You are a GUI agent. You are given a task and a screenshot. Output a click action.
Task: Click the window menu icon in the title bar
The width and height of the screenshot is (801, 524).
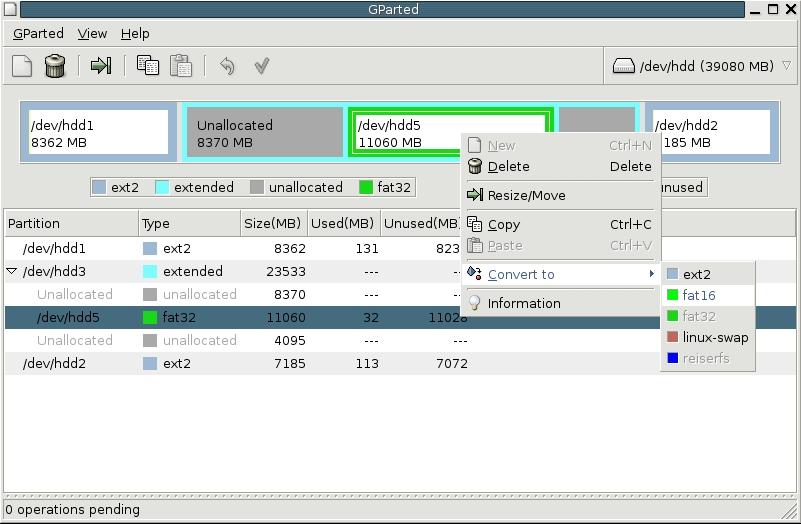(10, 9)
